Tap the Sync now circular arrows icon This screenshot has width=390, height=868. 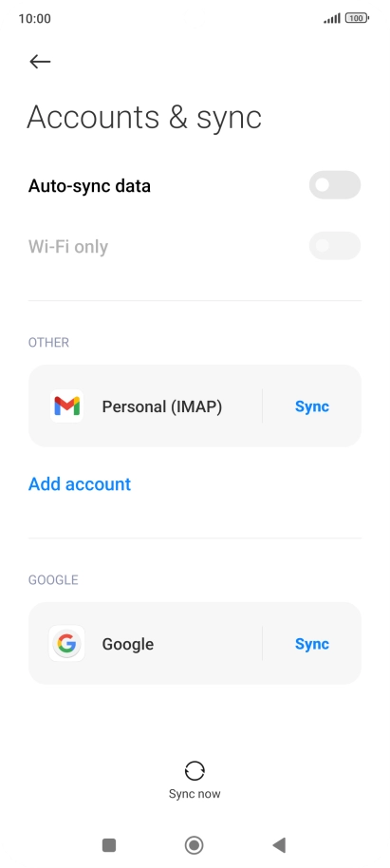click(x=195, y=770)
